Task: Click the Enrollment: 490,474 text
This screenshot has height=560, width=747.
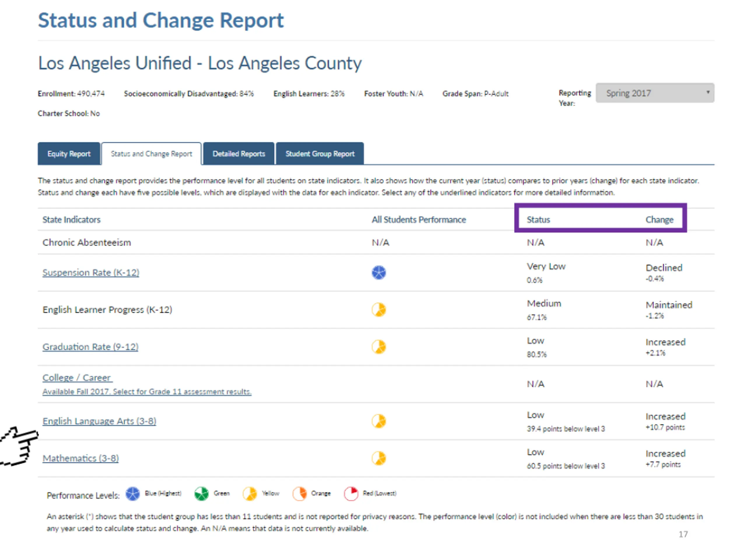Action: click(x=71, y=94)
